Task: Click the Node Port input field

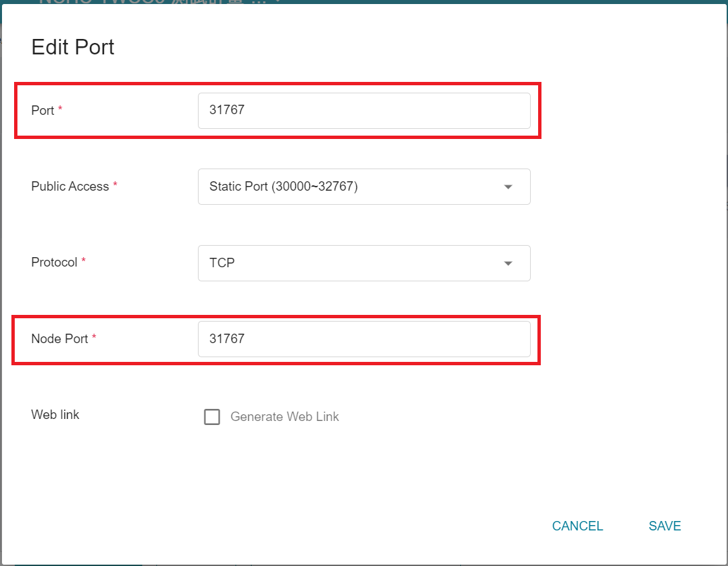Action: 364,339
